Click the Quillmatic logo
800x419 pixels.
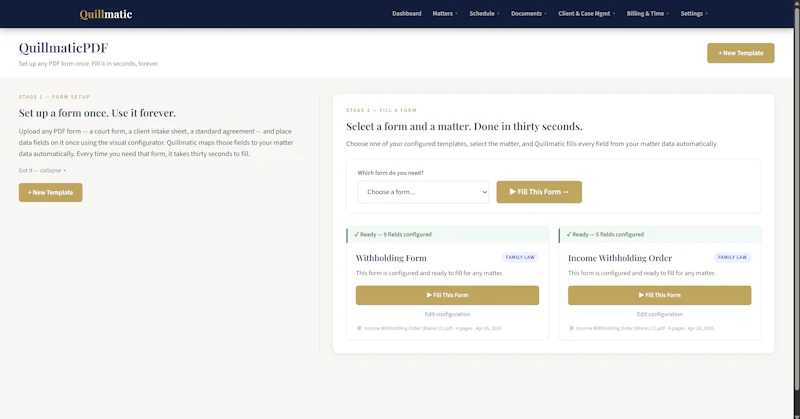(x=106, y=14)
